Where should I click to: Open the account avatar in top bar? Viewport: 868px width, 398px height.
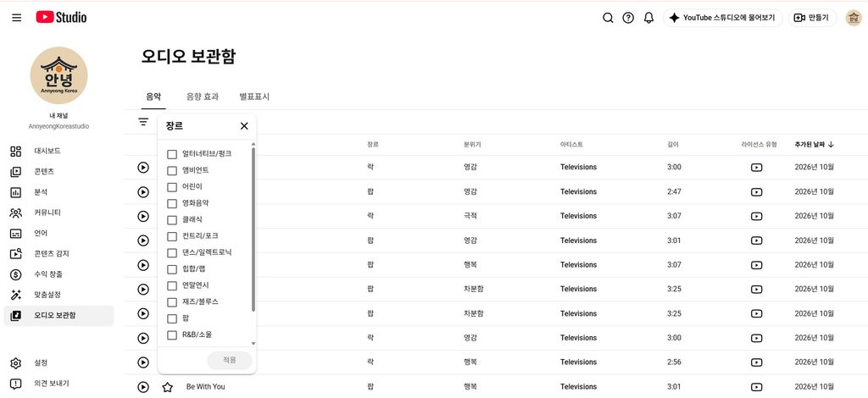(x=854, y=18)
